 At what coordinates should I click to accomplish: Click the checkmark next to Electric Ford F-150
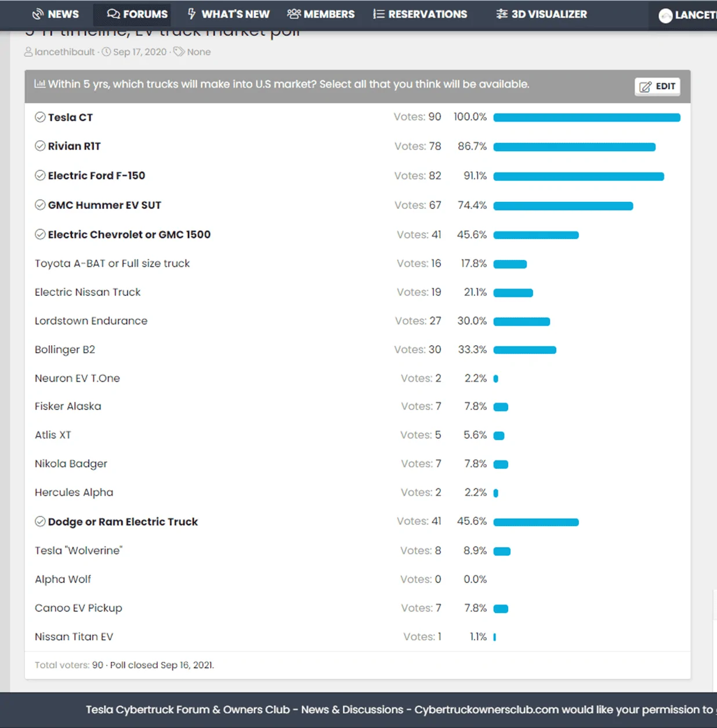40,175
